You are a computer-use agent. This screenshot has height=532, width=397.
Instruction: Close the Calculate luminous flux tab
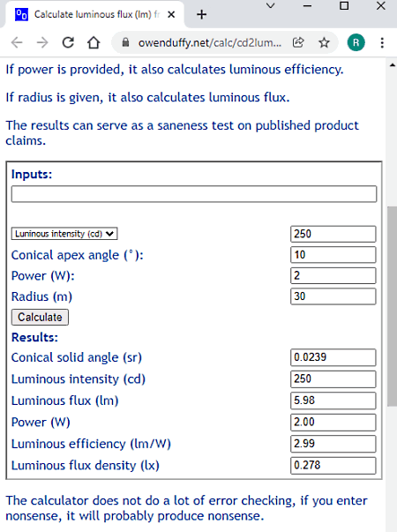(x=171, y=15)
